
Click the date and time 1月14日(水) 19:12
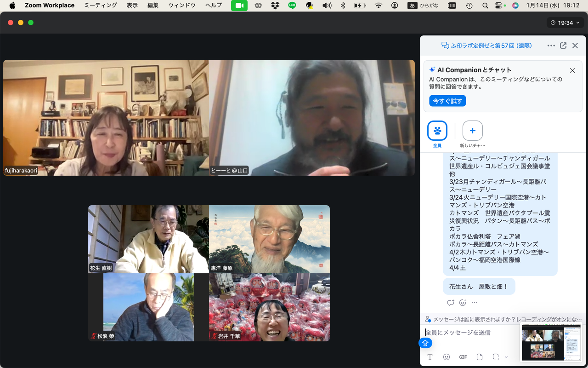(x=553, y=6)
